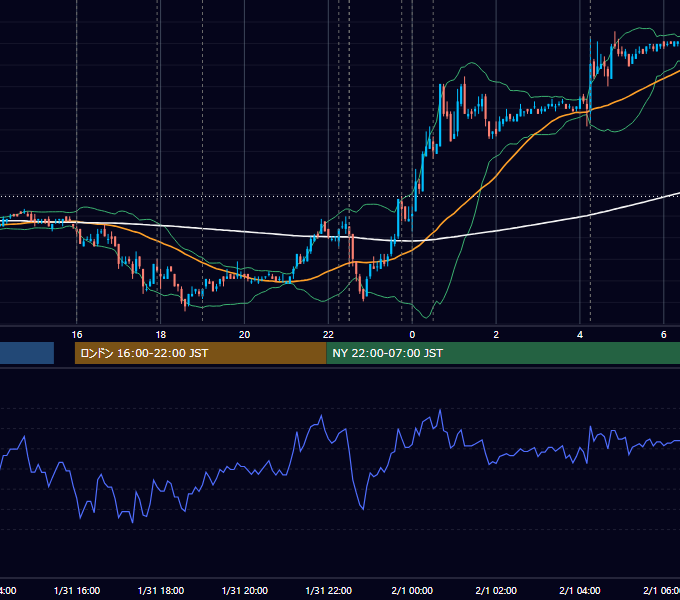This screenshot has width=680, height=600.
Task: Click the 0 hour label on chart axis
Action: (x=412, y=335)
